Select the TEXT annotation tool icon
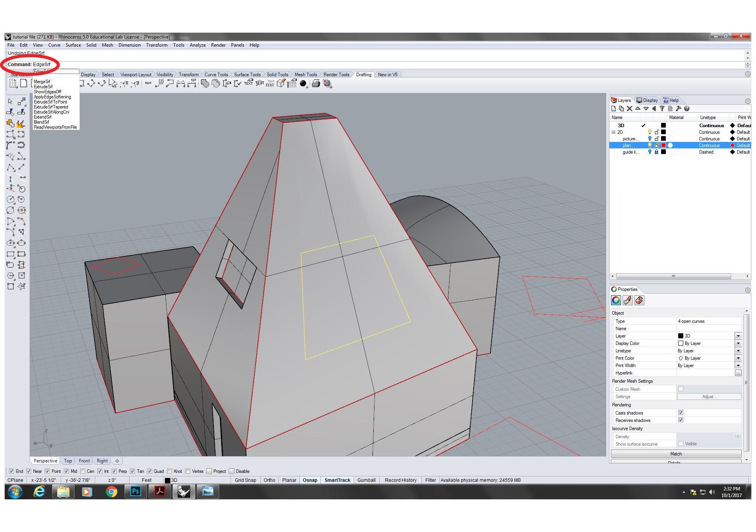Viewport: 756px width, 532px height. click(x=148, y=83)
